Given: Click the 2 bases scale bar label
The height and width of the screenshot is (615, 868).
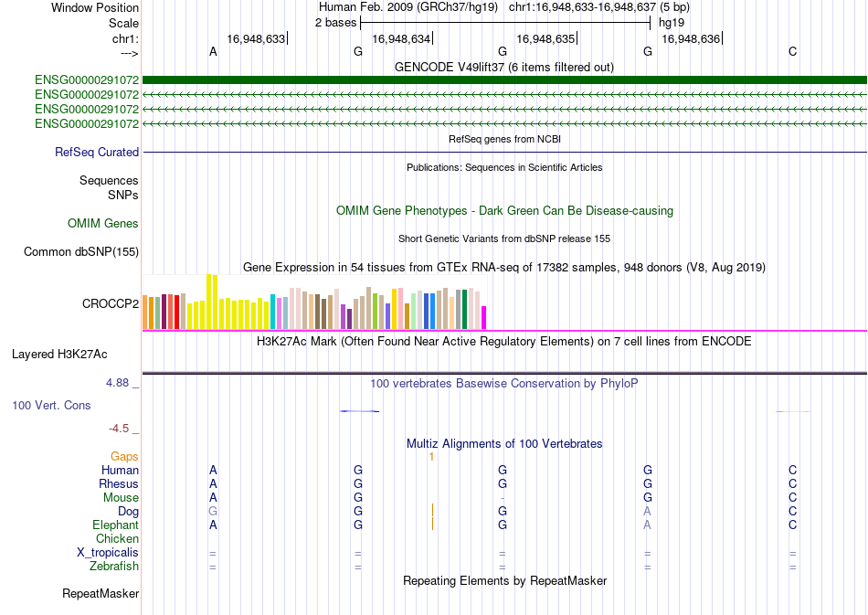Looking at the screenshot, I should tap(336, 23).
